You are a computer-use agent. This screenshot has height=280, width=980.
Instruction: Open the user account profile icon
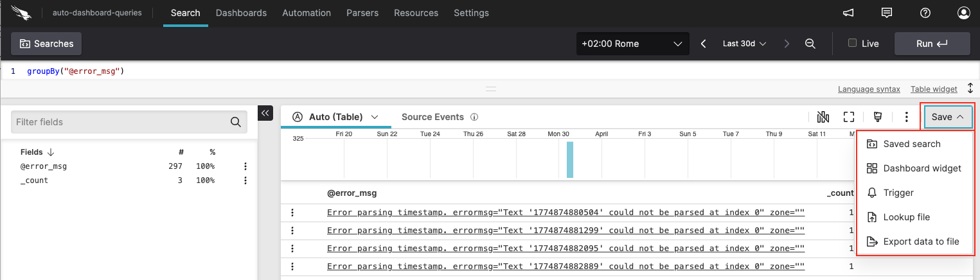(963, 13)
